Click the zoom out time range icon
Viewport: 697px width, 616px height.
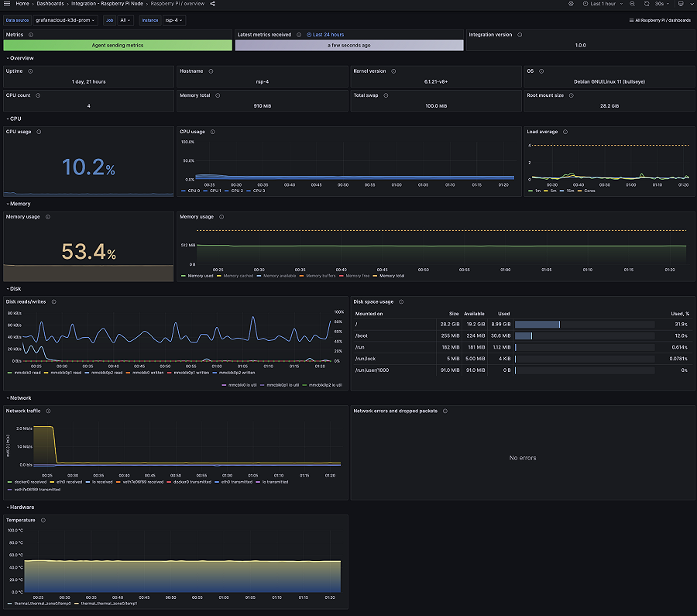630,4
